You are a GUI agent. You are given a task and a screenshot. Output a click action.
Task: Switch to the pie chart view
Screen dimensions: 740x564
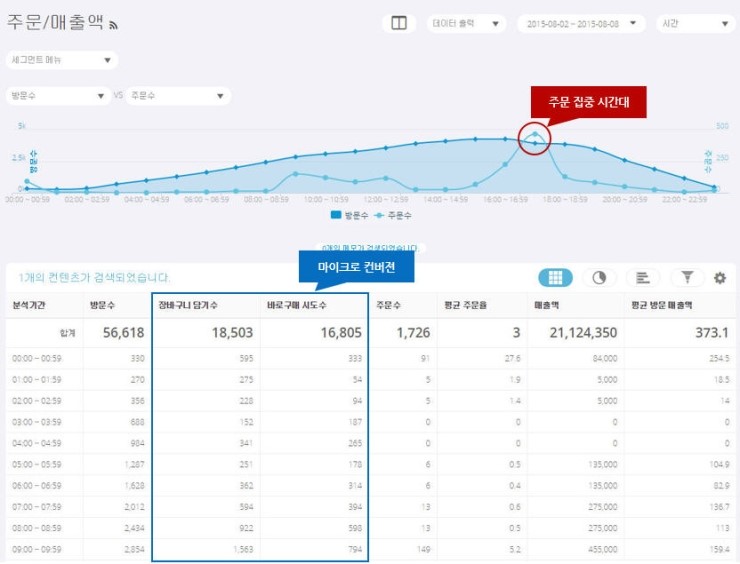(x=599, y=278)
